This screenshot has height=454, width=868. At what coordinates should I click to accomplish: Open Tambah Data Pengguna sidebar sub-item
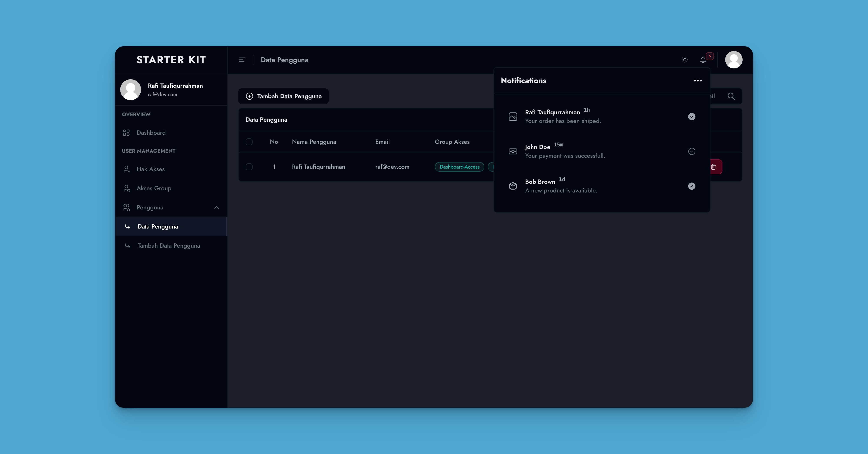click(168, 245)
